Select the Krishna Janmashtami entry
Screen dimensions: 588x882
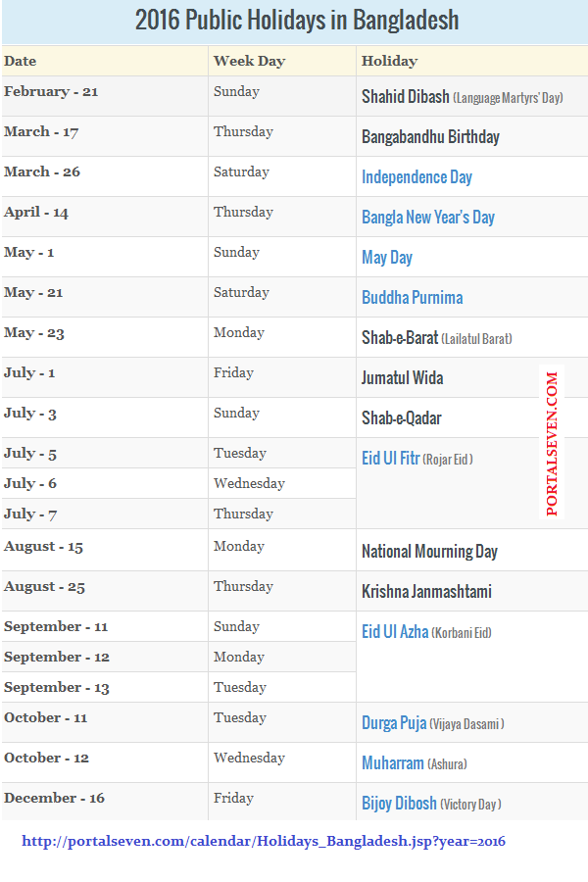pos(426,591)
